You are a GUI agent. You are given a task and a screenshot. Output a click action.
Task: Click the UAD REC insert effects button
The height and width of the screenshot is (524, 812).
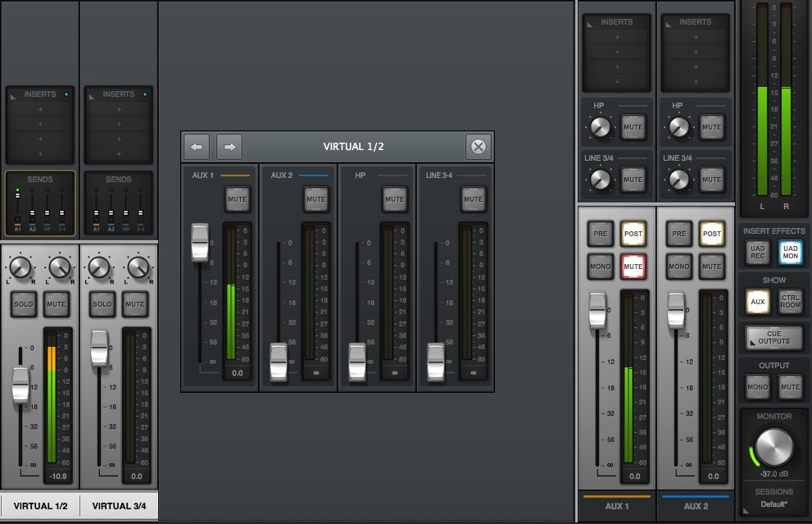757,253
